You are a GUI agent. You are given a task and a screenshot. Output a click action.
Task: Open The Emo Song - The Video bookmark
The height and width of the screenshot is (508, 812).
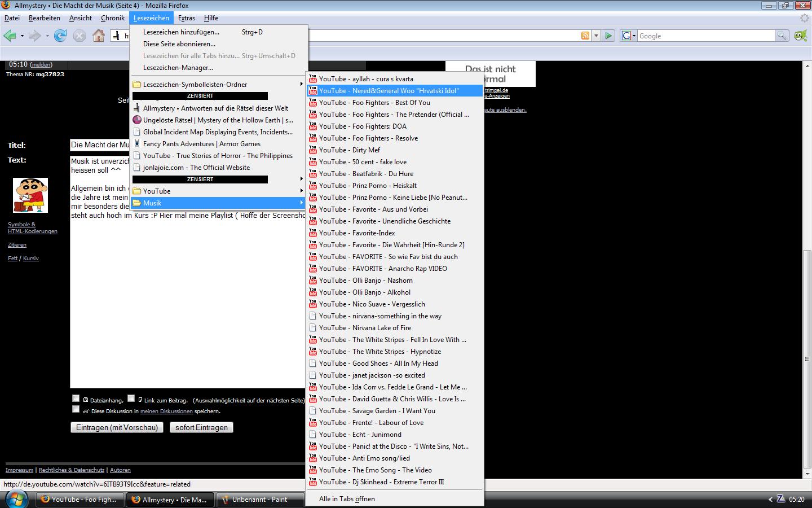pos(395,470)
